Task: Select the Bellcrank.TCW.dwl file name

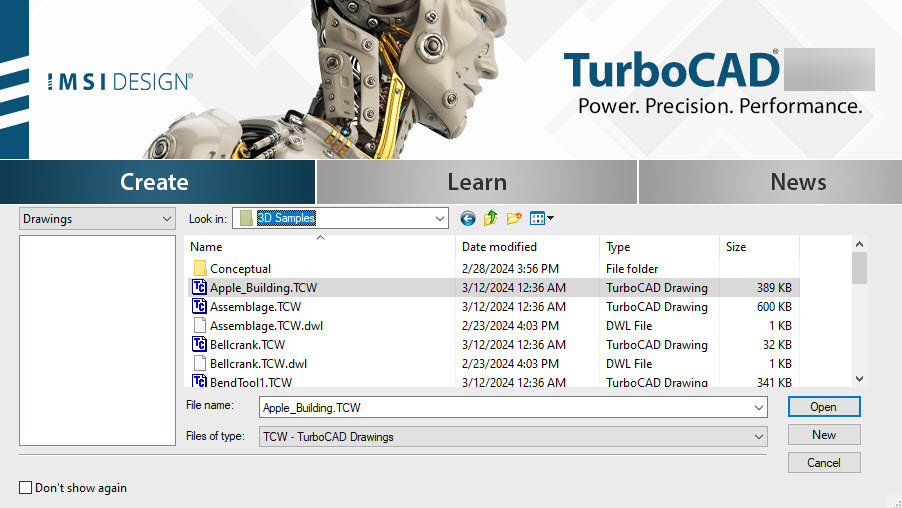Action: pos(258,364)
